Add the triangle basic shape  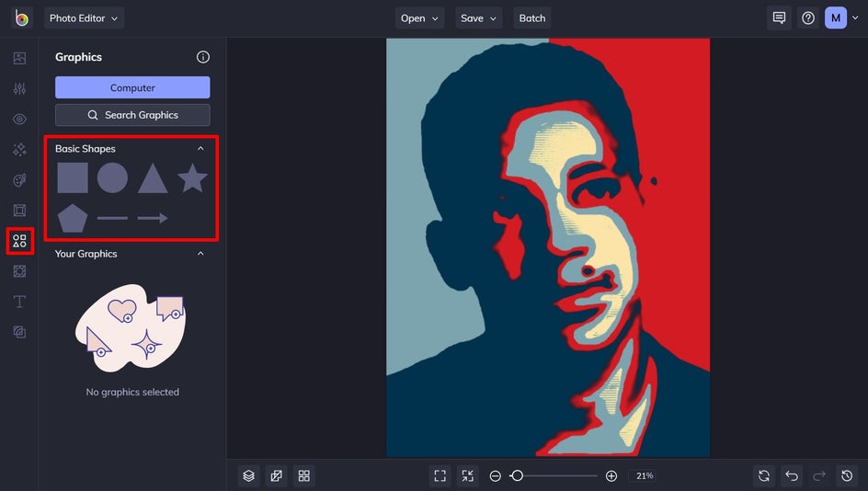153,178
